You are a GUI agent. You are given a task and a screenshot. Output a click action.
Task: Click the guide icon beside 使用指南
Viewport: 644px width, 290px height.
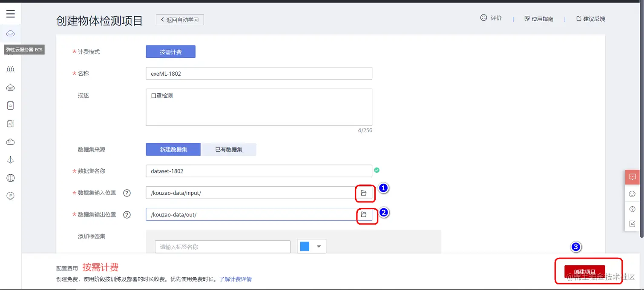pos(527,19)
